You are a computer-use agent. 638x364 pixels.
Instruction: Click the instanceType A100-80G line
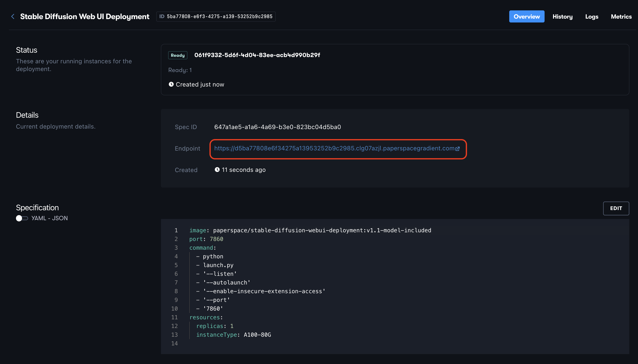point(233,335)
